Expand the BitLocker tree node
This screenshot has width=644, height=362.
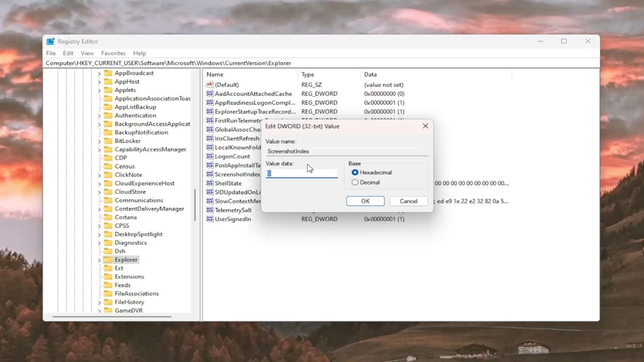point(99,141)
